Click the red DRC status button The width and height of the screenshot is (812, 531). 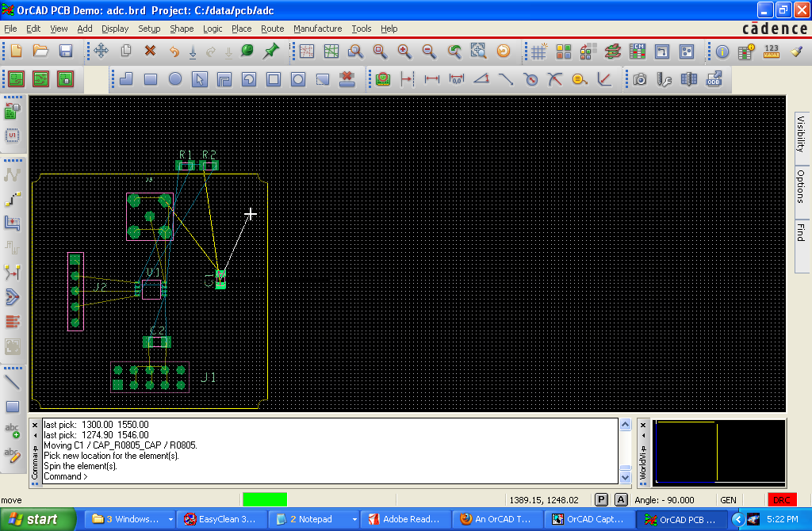782,500
